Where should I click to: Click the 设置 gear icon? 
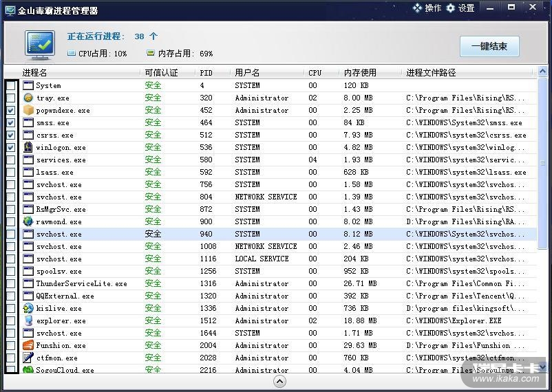click(x=451, y=8)
